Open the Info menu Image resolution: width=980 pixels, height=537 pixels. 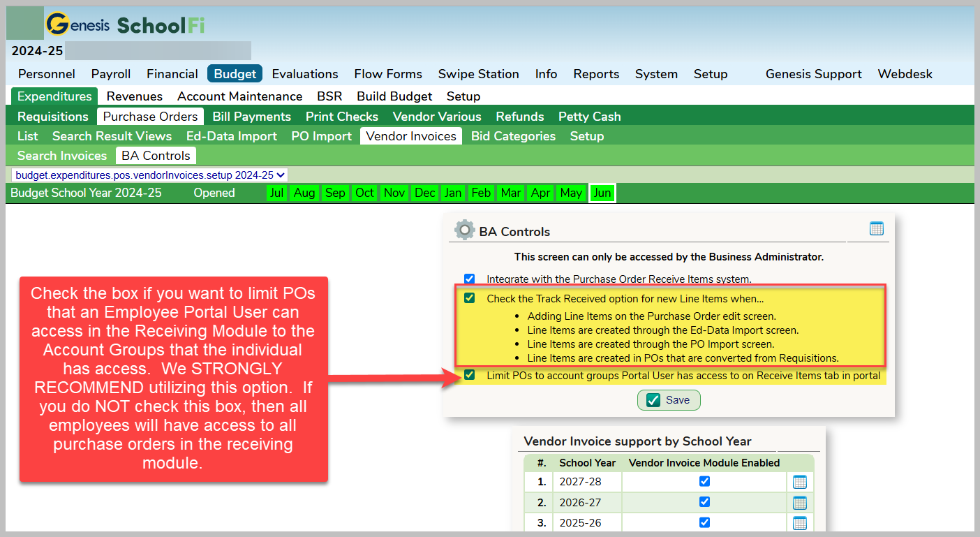(x=547, y=74)
